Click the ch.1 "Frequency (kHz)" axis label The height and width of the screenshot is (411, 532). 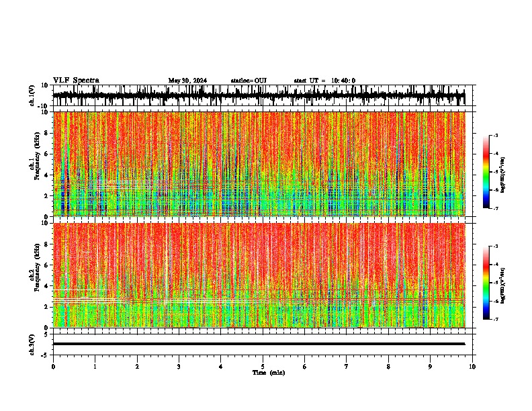coord(38,156)
